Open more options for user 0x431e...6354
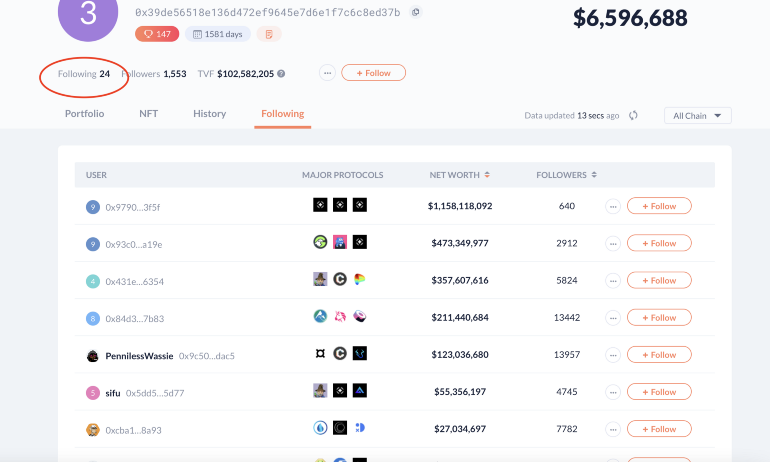Screen dimensions: 770x462 tap(613, 281)
